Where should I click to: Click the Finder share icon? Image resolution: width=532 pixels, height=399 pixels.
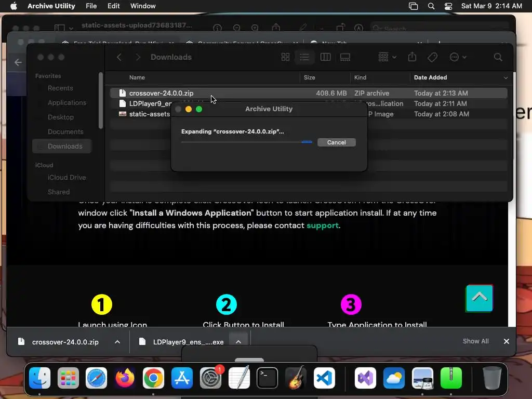412,57
